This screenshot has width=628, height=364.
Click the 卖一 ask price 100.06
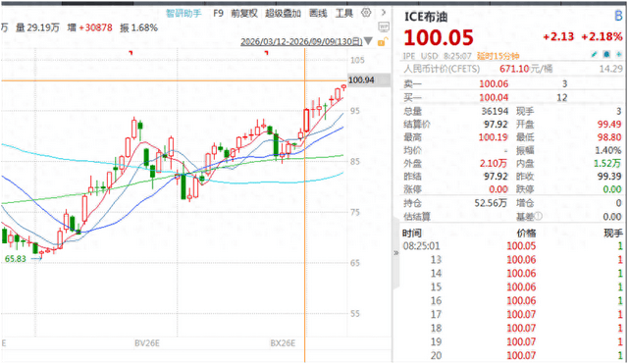494,84
